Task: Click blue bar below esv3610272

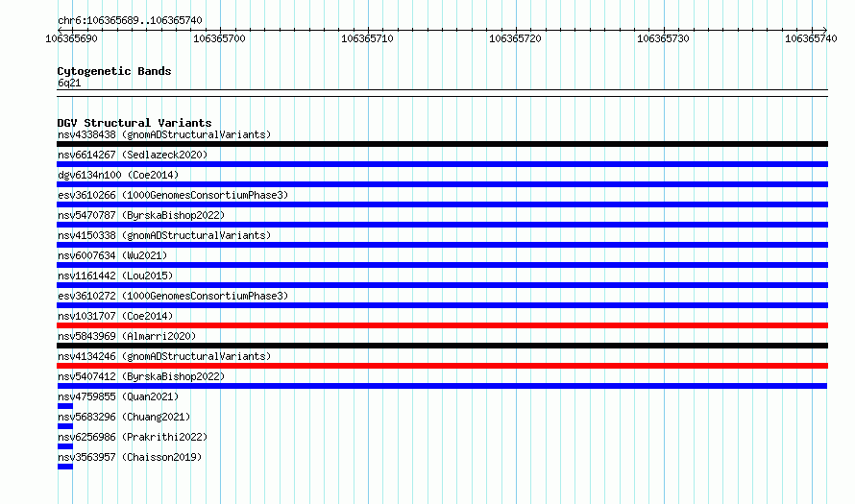Action: pos(442,305)
